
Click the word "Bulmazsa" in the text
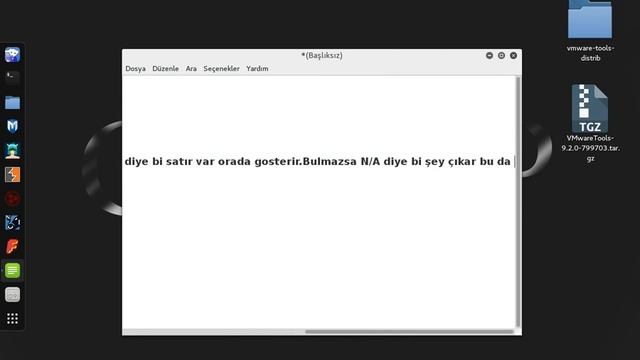[x=330, y=162]
